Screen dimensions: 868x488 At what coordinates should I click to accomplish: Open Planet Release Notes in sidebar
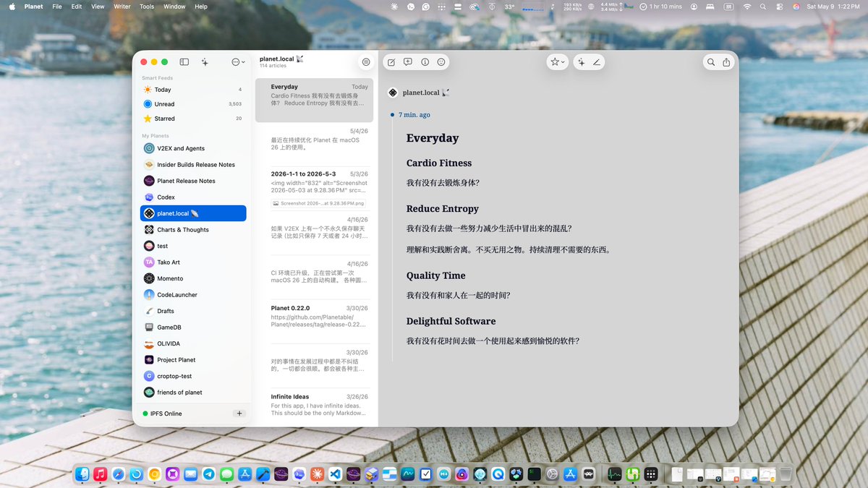click(193, 181)
